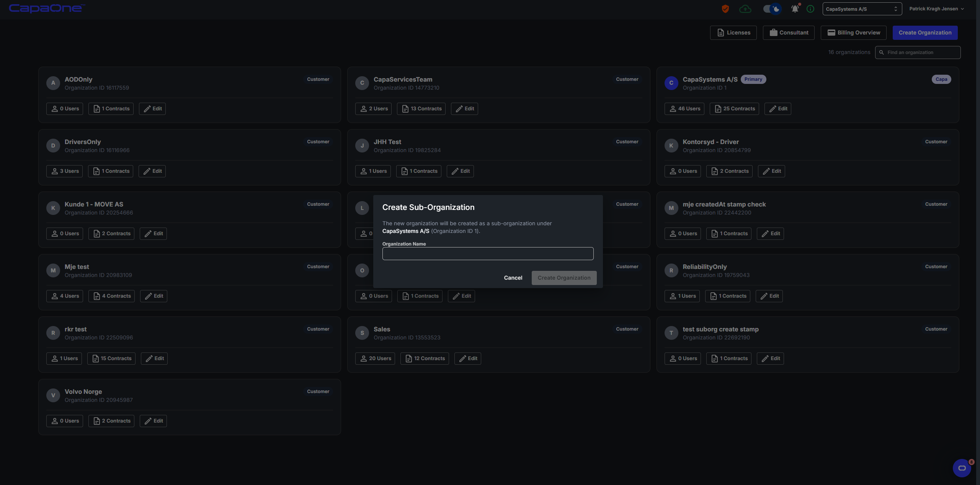Click the ReliabilityOnly avatar icon
This screenshot has width=980, height=485.
pyautogui.click(x=671, y=270)
